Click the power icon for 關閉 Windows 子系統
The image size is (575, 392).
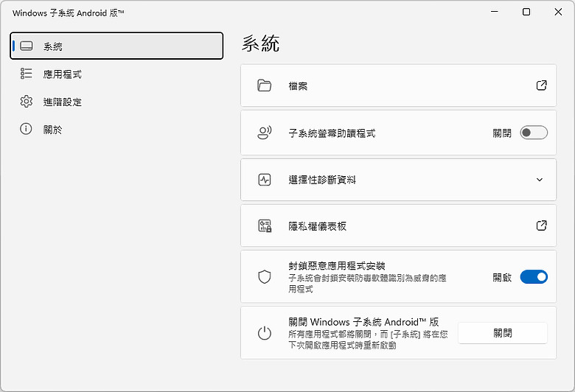click(265, 333)
